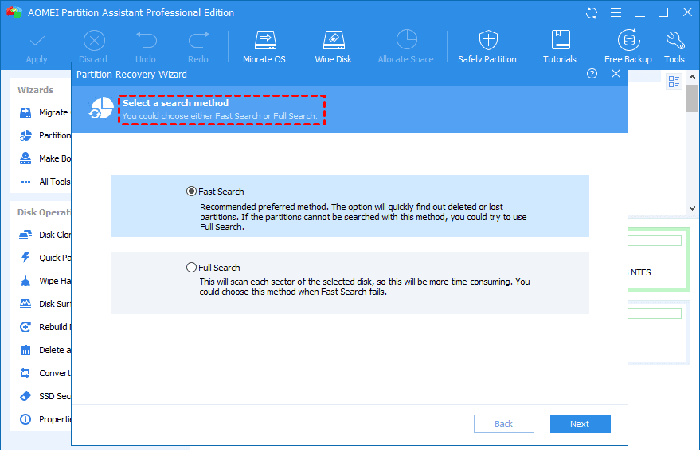This screenshot has width=700, height=450.
Task: Click Convert sidebar item
Action: click(x=44, y=373)
